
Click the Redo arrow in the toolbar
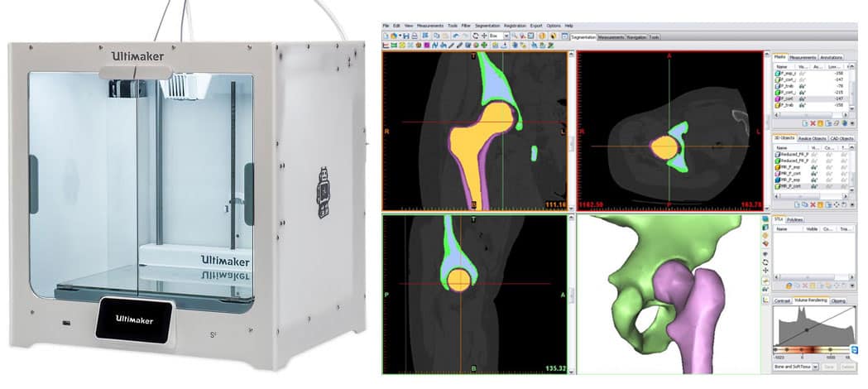click(x=465, y=36)
